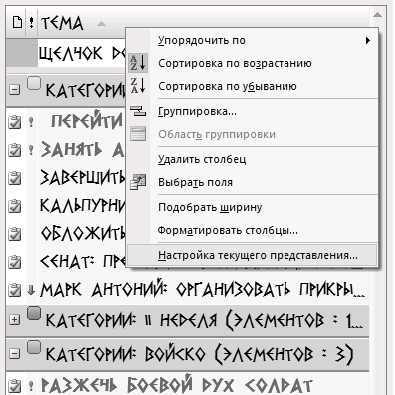
Task: Select Удалить столбец from context menu
Action: coord(202,159)
